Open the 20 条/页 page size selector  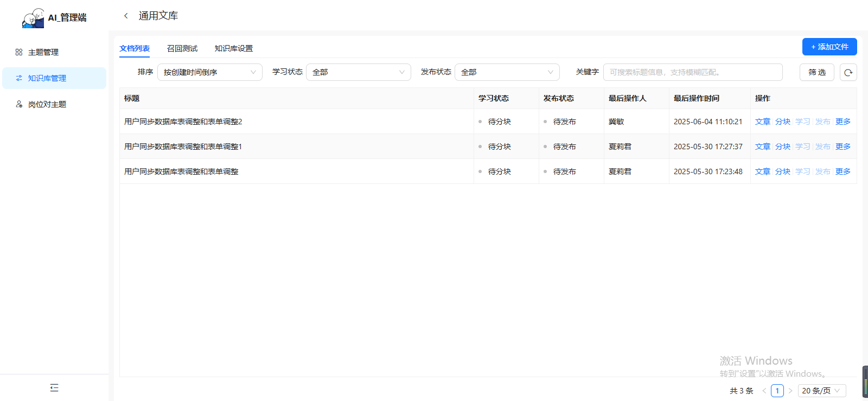click(821, 391)
